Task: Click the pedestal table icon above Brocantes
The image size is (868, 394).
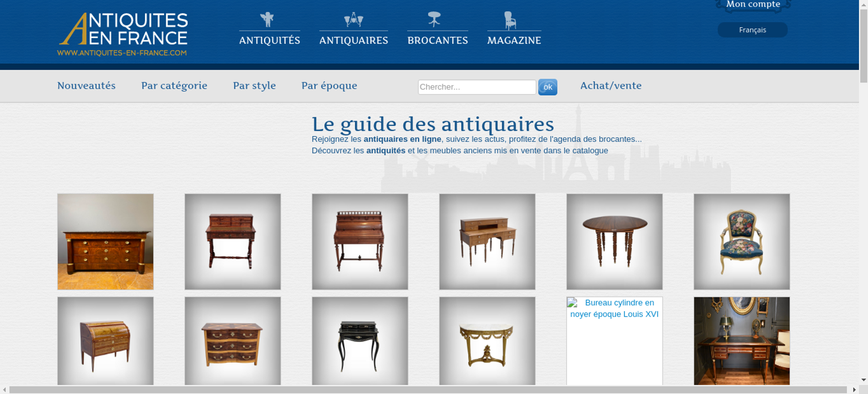Action: [434, 20]
